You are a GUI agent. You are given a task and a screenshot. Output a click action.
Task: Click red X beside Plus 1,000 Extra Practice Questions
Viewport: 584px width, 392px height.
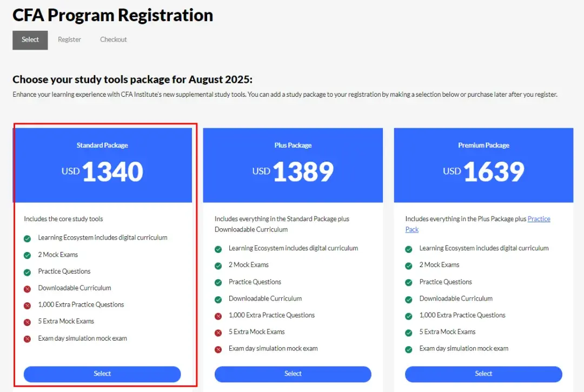[x=218, y=316]
